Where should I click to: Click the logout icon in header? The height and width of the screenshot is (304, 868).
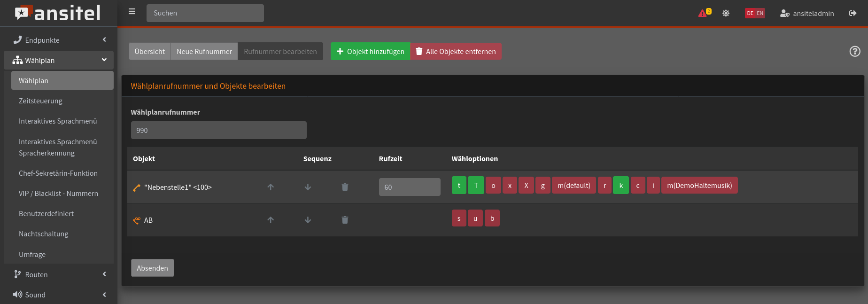tap(852, 13)
